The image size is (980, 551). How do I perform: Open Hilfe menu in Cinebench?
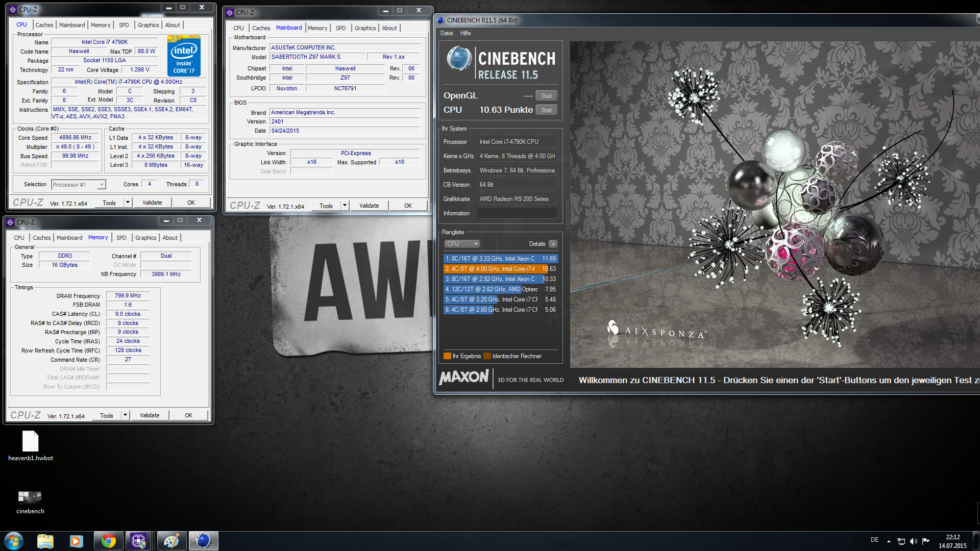click(465, 33)
